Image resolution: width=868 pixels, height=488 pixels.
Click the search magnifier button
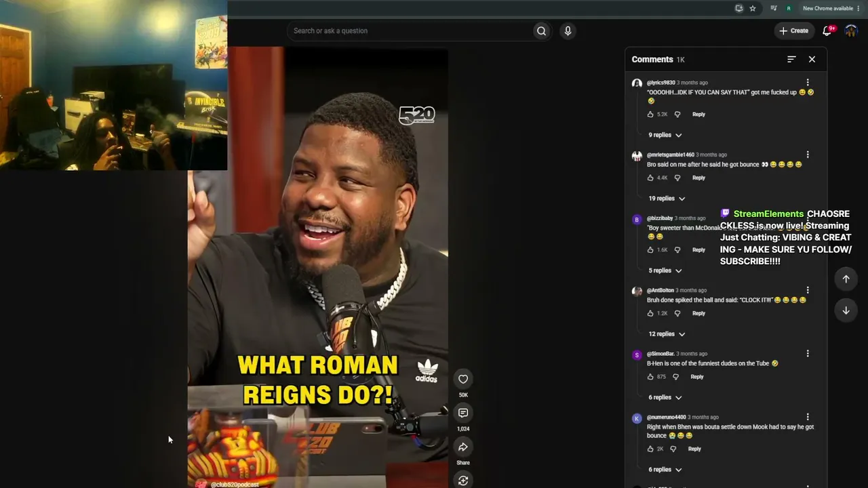(541, 30)
